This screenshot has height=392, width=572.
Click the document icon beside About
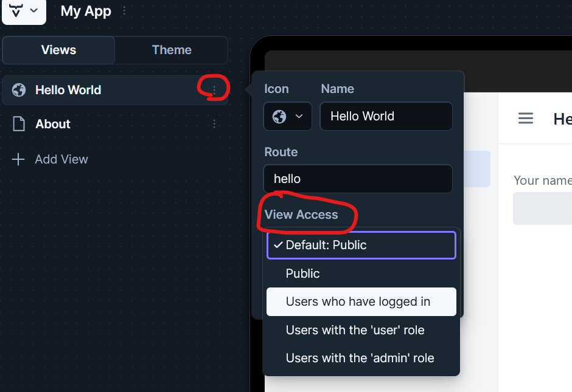[x=19, y=124]
